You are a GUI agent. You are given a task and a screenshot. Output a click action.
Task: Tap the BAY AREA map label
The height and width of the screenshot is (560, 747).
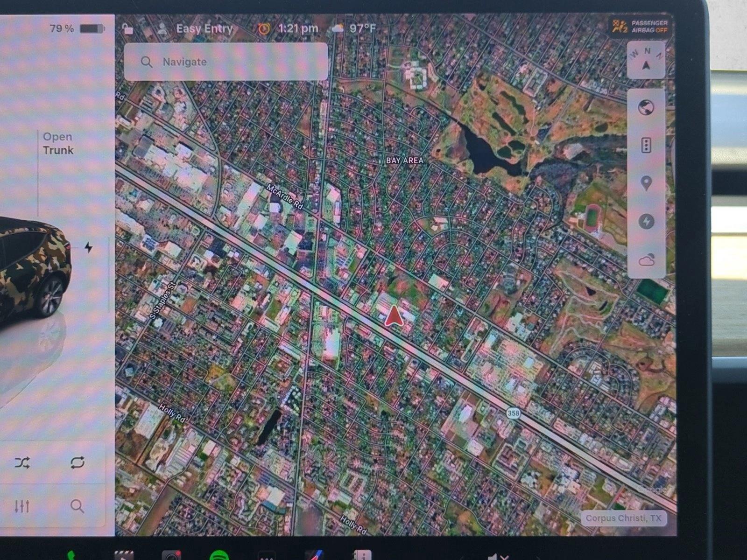pyautogui.click(x=404, y=160)
